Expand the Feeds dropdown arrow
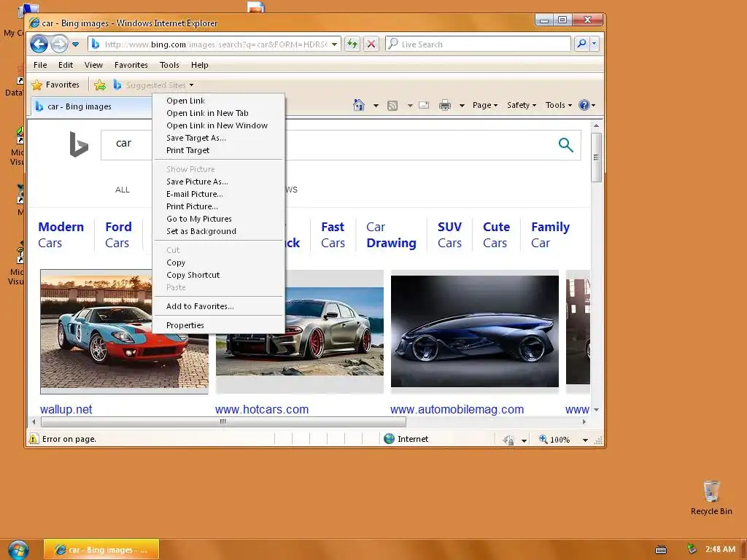This screenshot has height=560, width=747. click(410, 105)
